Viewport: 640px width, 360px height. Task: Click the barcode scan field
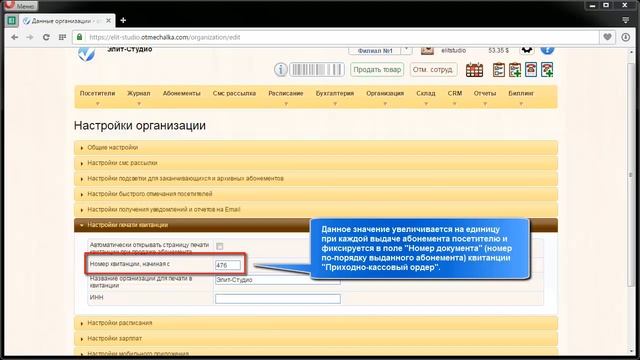pyautogui.click(x=317, y=70)
